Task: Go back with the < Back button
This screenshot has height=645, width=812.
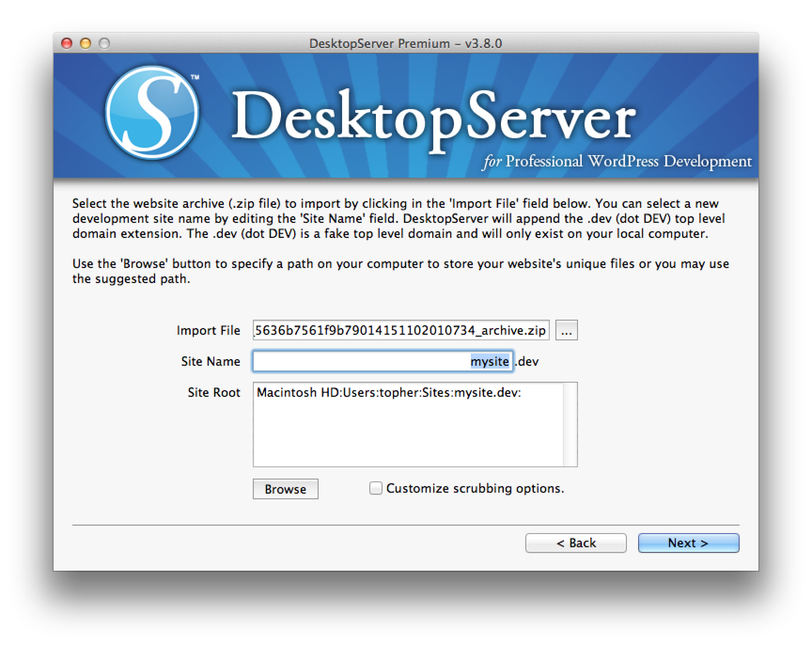Action: coord(576,543)
